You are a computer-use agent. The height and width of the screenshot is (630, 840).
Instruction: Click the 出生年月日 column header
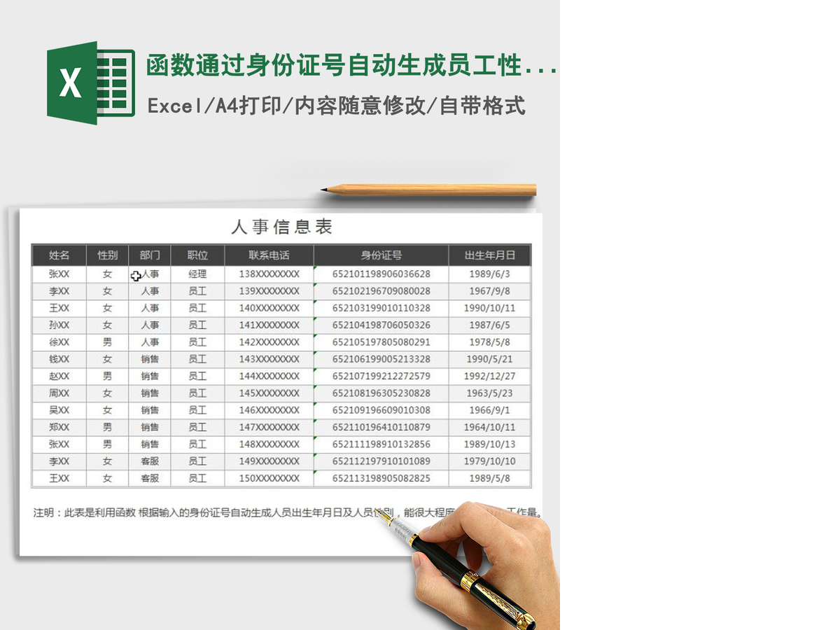(x=490, y=255)
